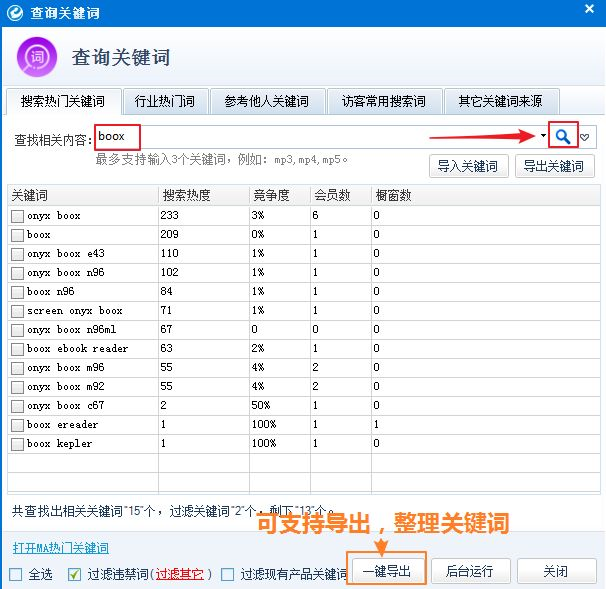
Task: Click the 导出关键词 button
Action: pyautogui.click(x=554, y=167)
